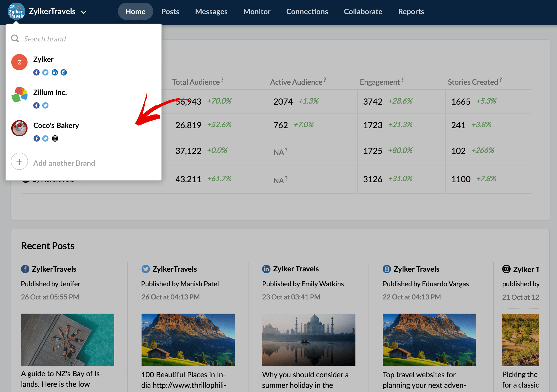Open the Monitor tab
Viewport: 557px width, 392px height.
pyautogui.click(x=257, y=12)
